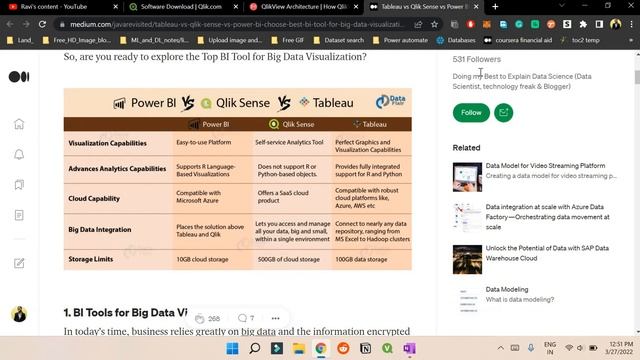Image resolution: width=640 pixels, height=360 pixels.
Task: Close the Qlik.com Software Download tab
Action: point(236,7)
